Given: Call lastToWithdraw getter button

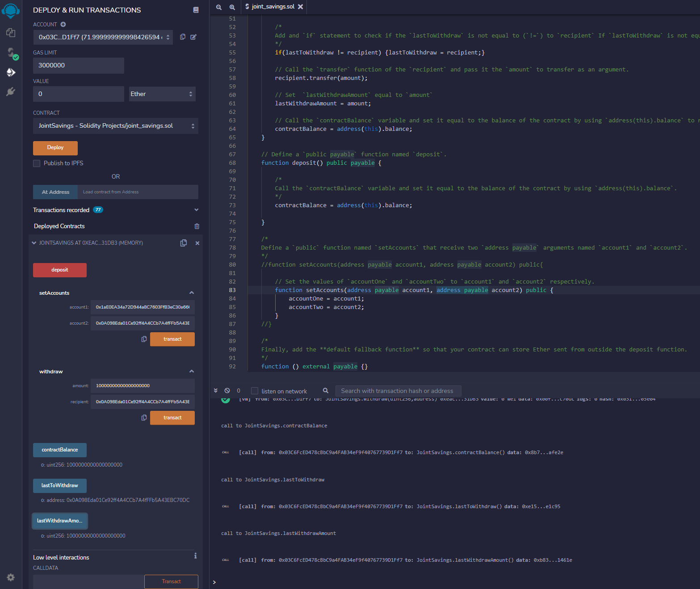Looking at the screenshot, I should tap(60, 485).
